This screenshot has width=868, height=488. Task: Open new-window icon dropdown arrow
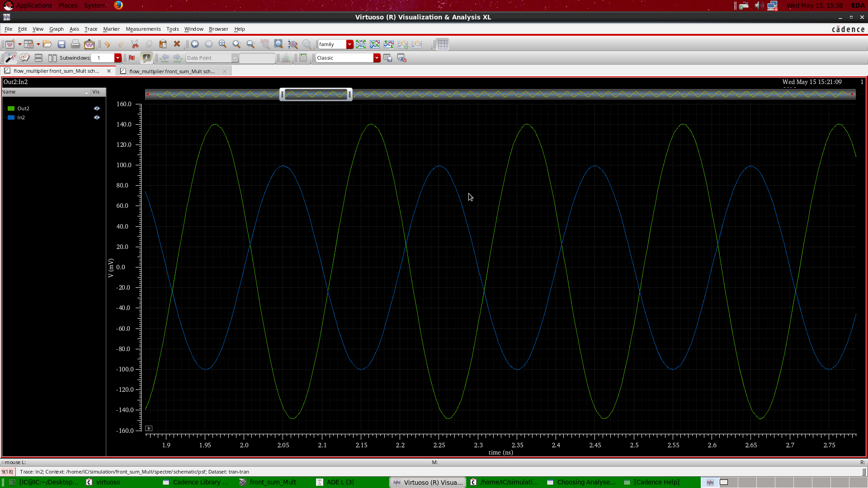19,44
